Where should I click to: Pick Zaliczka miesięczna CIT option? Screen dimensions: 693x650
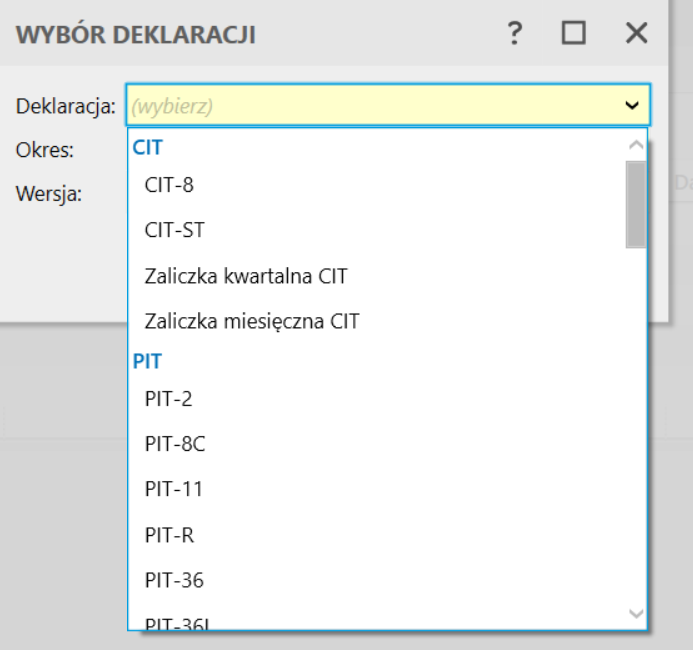pos(252,322)
